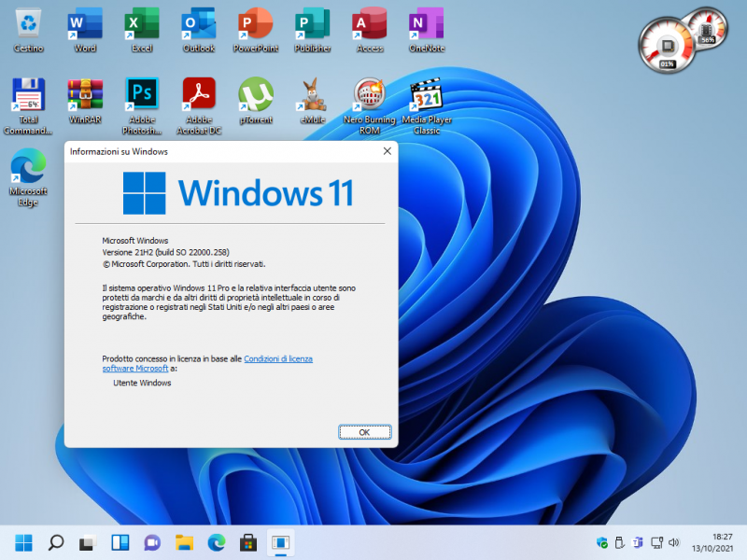This screenshot has width=747, height=560.
Task: Launch eMule
Action: point(312,96)
